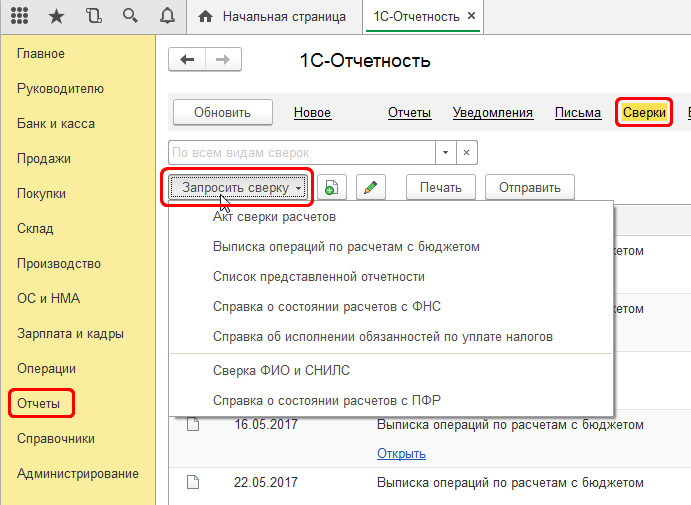Click the Открыть link

click(x=401, y=453)
